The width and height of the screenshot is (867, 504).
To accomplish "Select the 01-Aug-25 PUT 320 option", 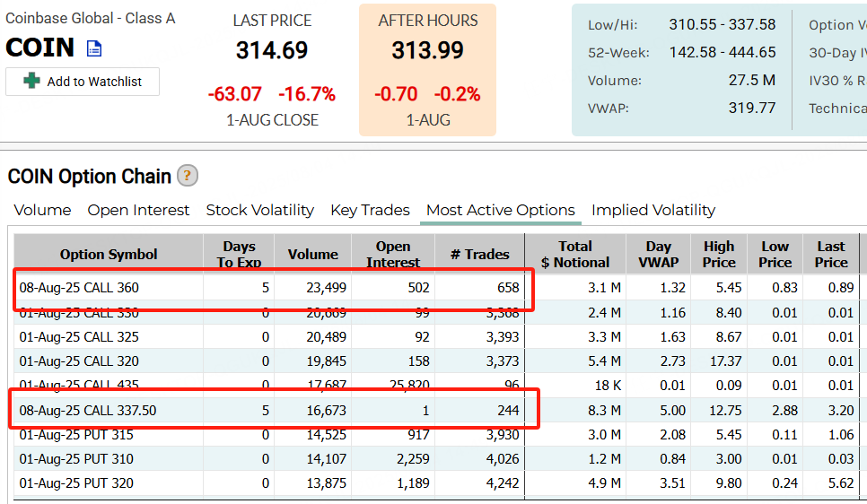I will point(76,483).
